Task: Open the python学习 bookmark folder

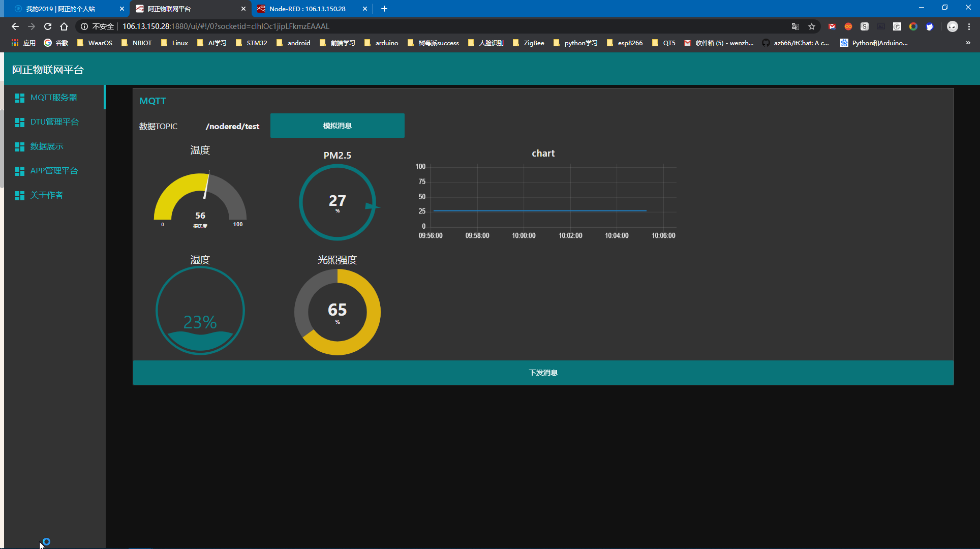Action: point(576,43)
